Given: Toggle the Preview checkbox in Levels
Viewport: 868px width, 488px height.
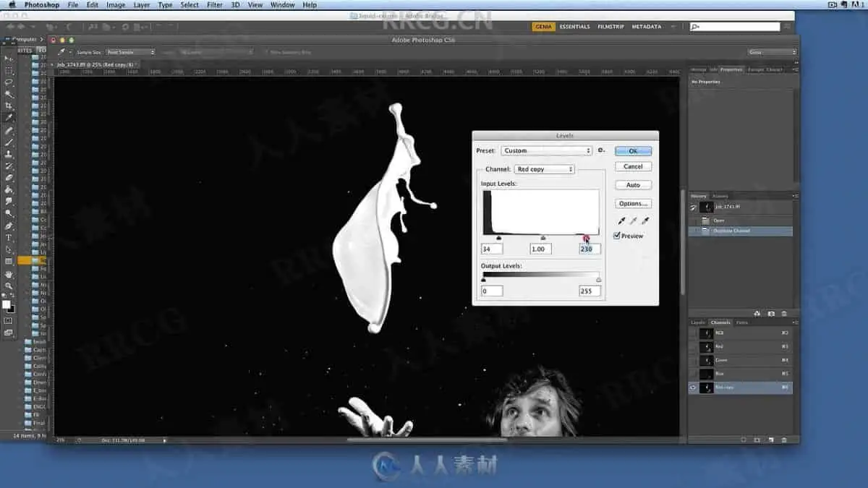Looking at the screenshot, I should [617, 236].
